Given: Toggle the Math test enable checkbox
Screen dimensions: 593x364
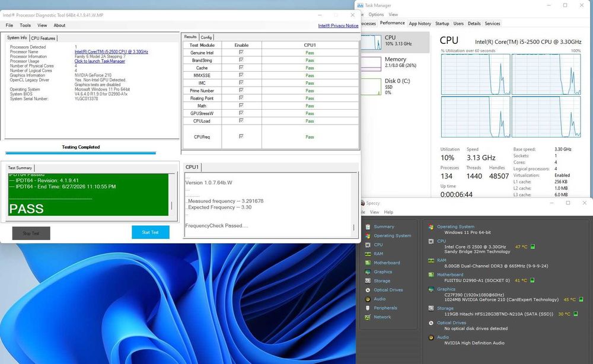Looking at the screenshot, I should tap(241, 105).
